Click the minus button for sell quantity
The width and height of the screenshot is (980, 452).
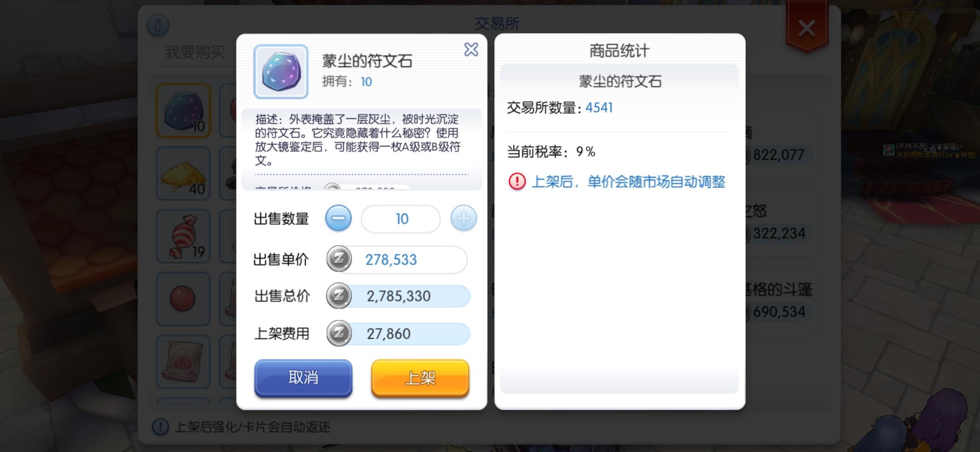[x=338, y=218]
